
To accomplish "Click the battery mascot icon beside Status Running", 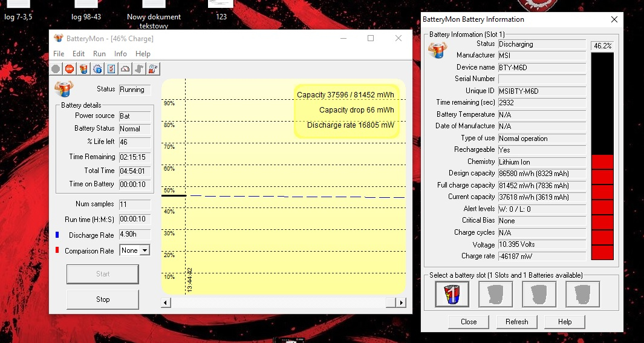I will click(64, 89).
